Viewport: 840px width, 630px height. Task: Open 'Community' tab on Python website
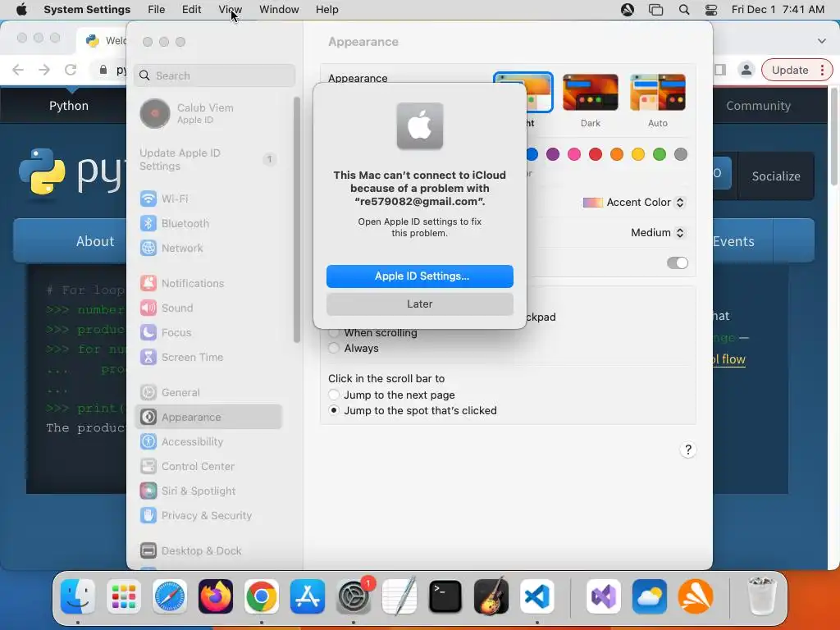click(x=758, y=106)
